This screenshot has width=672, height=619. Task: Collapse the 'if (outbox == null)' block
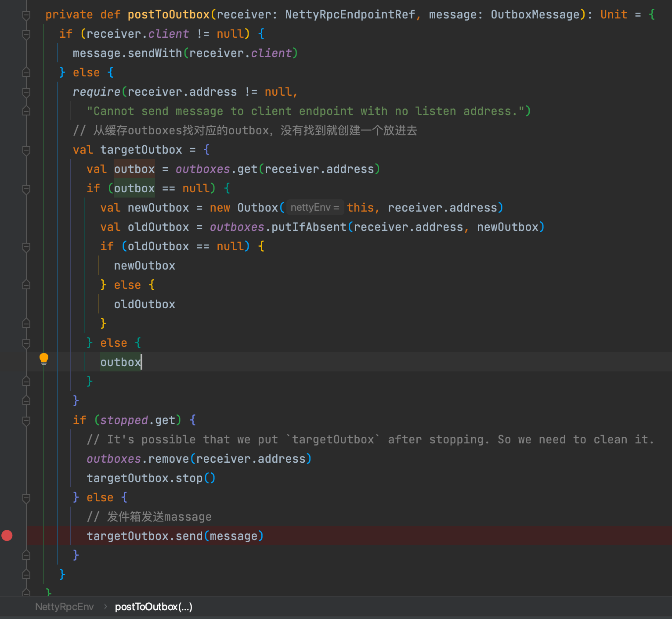click(x=26, y=189)
